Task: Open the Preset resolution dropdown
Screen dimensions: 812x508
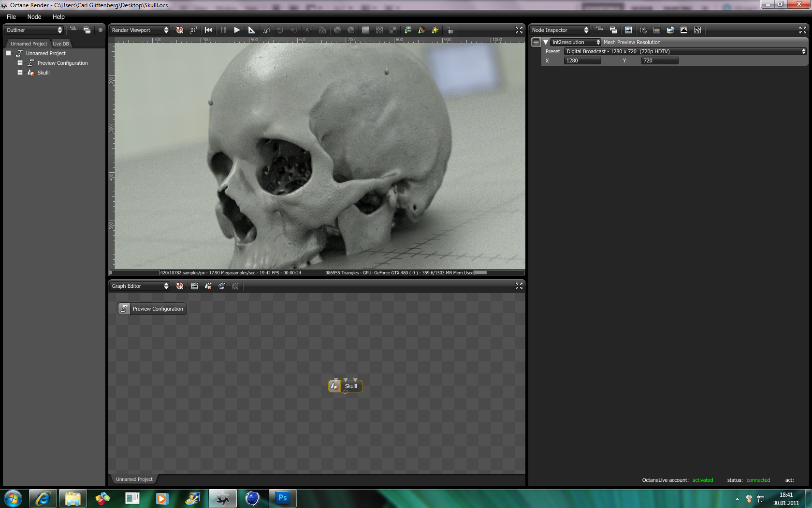Action: [685, 51]
